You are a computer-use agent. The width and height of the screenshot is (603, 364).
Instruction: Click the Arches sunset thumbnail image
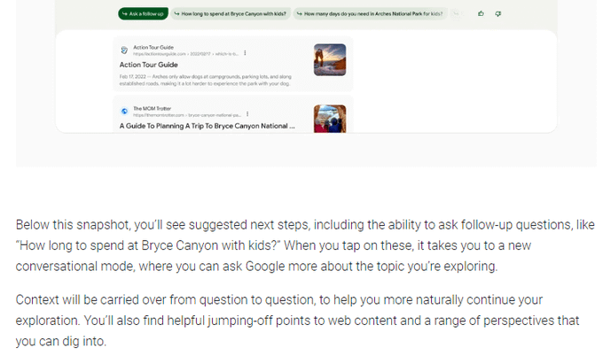[330, 59]
